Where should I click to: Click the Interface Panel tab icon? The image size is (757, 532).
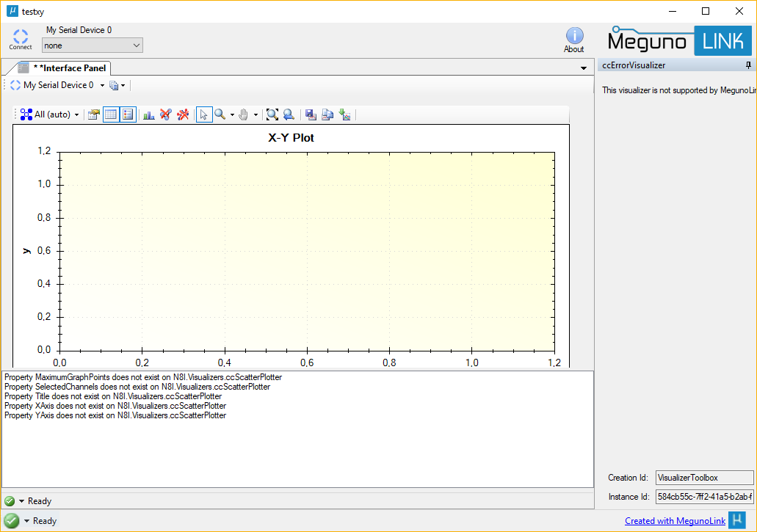23,68
